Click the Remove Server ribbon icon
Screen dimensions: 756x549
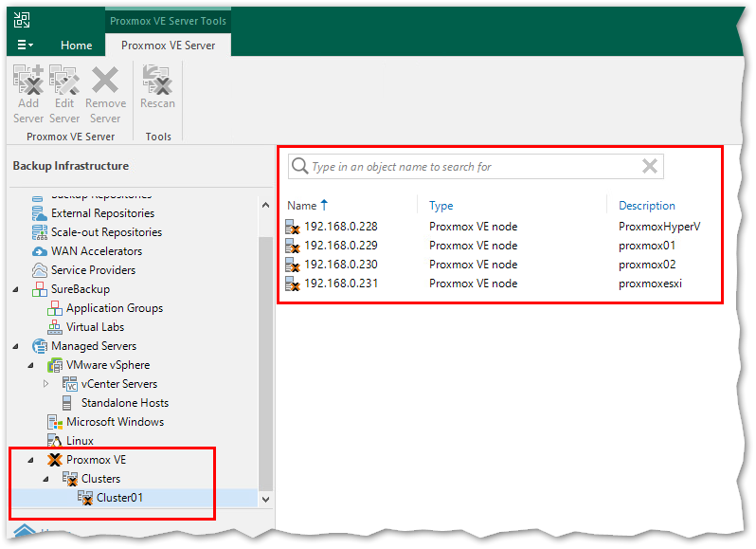point(105,82)
